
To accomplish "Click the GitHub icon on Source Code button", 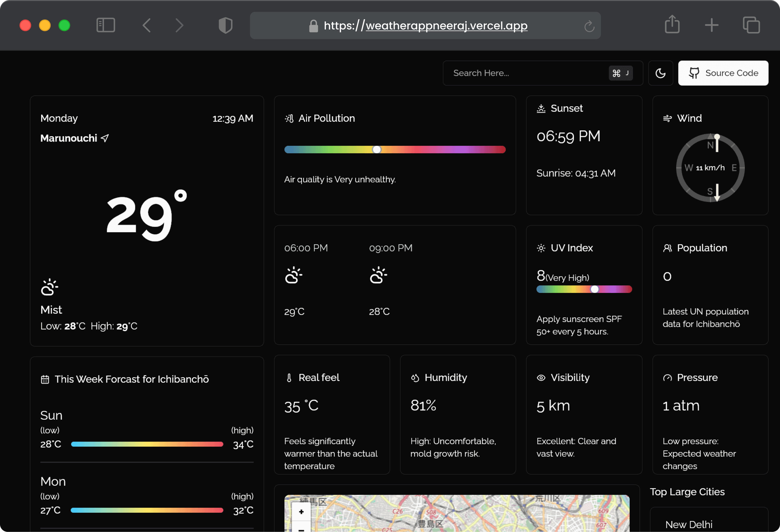I will (694, 73).
